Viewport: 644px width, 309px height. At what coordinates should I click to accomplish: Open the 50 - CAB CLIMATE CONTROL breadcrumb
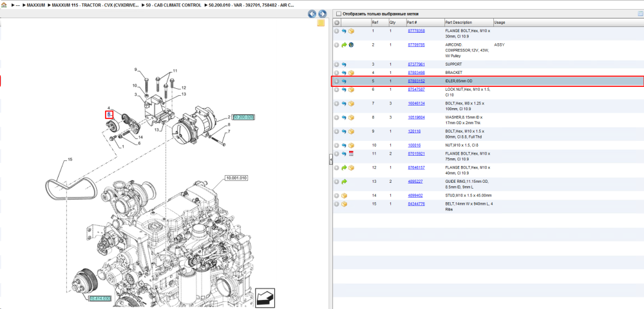coord(173,5)
